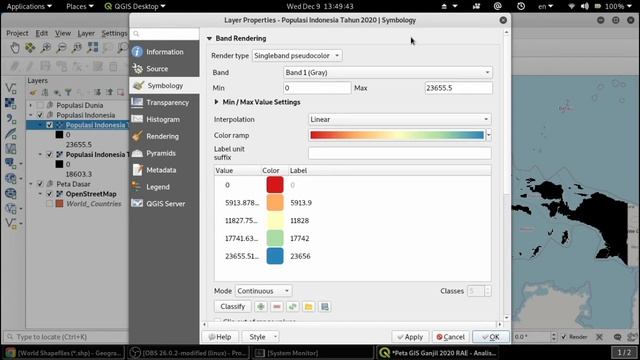Click the red Remove selected row button
Viewport: 640px width, 360px height.
277,307
